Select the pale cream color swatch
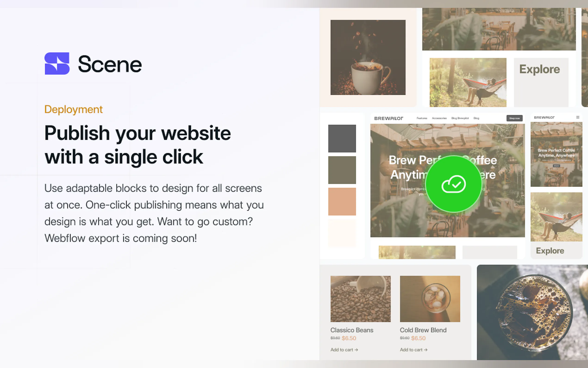This screenshot has width=588, height=368. coord(342,233)
